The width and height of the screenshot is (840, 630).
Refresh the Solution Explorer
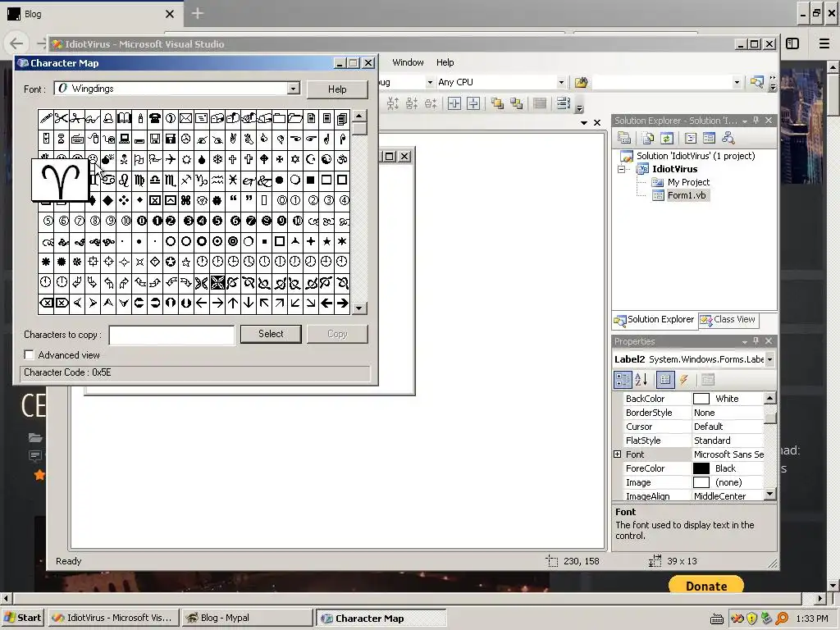click(667, 138)
